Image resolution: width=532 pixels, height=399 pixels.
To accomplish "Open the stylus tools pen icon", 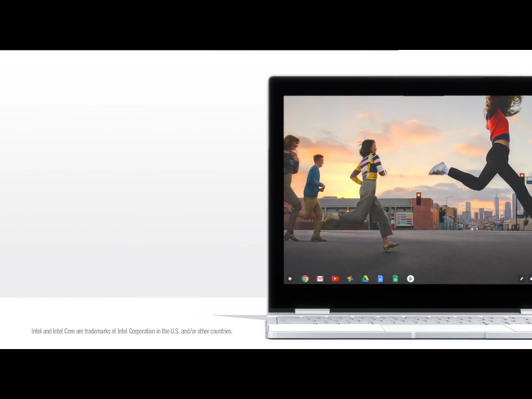I will tap(522, 279).
